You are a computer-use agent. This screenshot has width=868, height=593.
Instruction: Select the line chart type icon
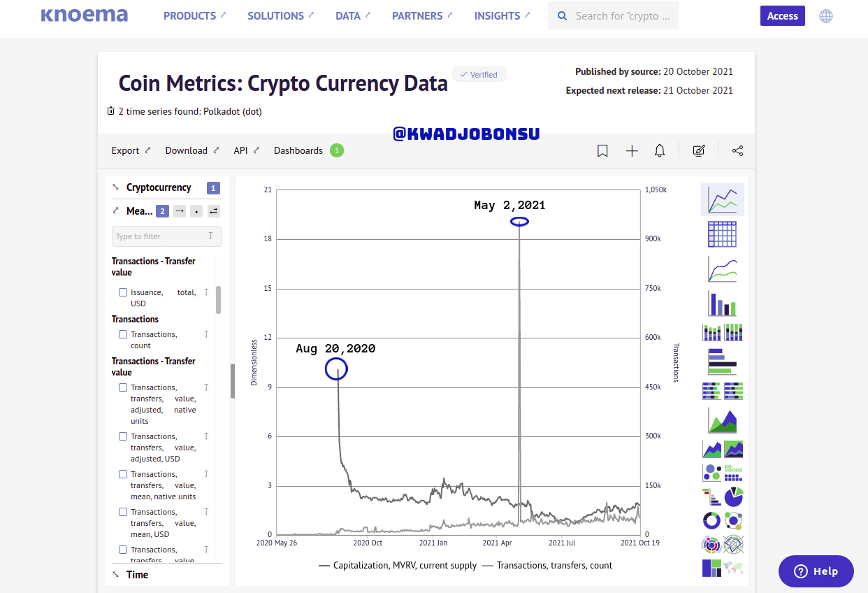[723, 199]
